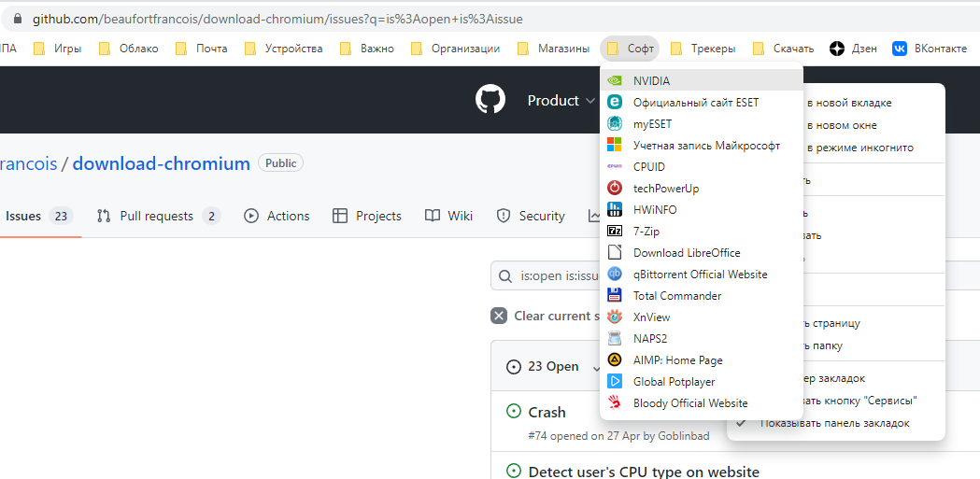The height and width of the screenshot is (479, 980).
Task: Open the Трекеры bookmarks folder
Action: point(703,49)
